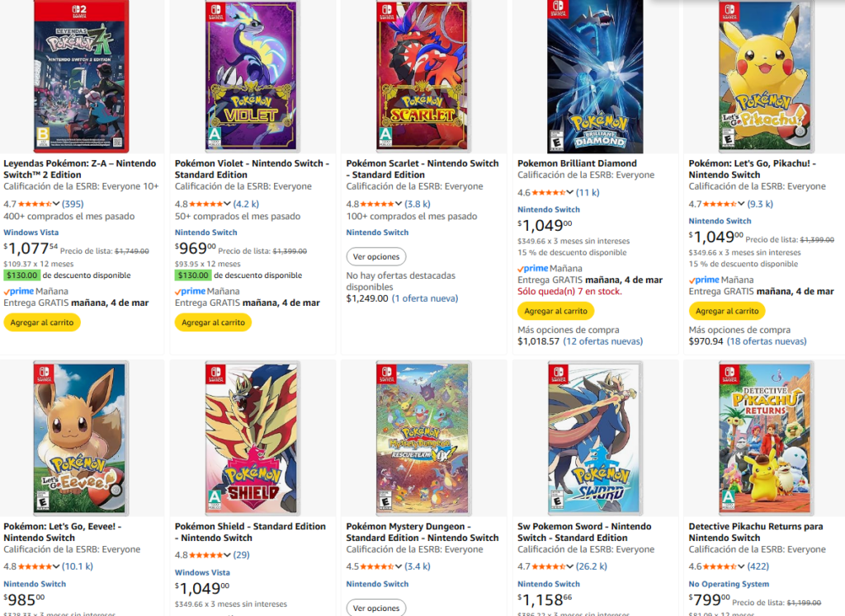Click the green $130.00 discount badge under Pokémon Violet

(193, 275)
